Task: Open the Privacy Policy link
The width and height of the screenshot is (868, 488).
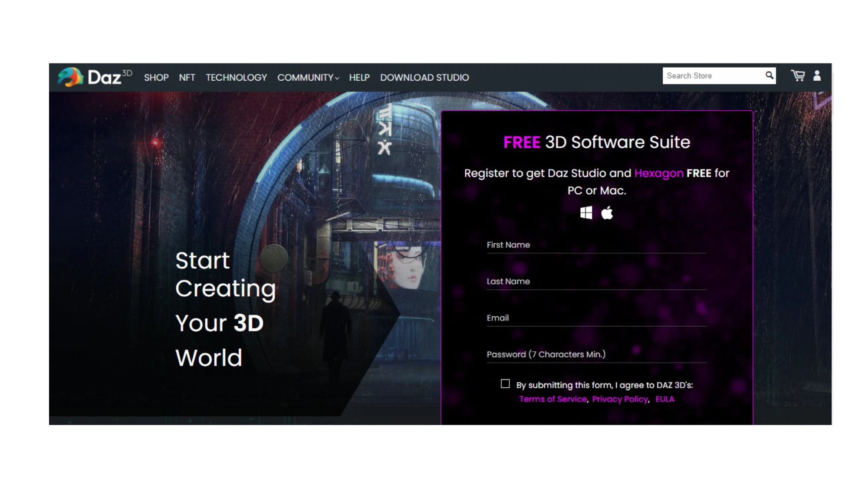Action: pyautogui.click(x=620, y=399)
